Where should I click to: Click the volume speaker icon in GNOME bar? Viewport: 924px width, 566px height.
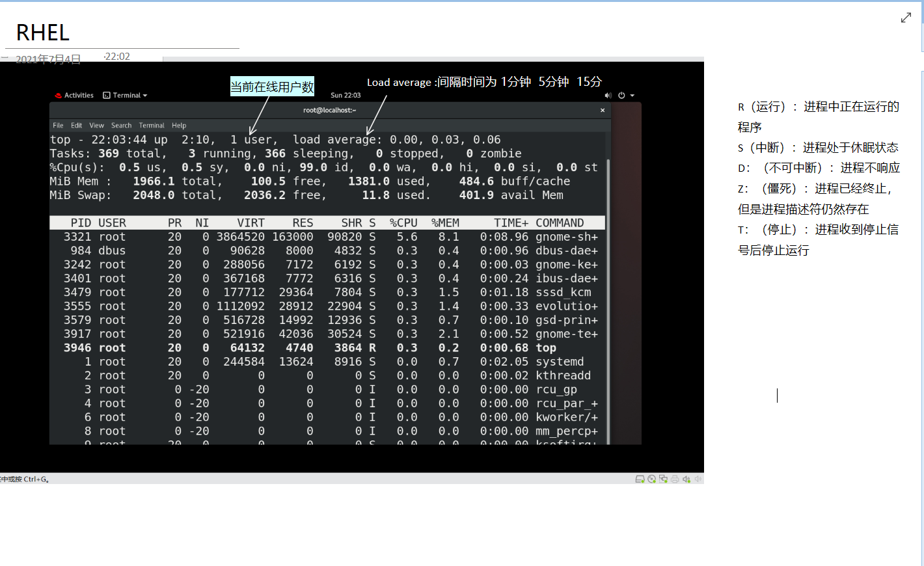608,96
